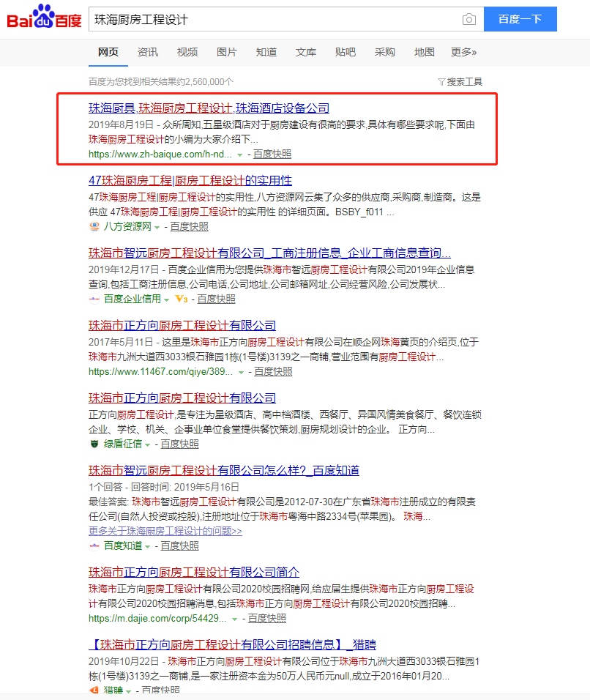Switch to the 视频 tab
The height and width of the screenshot is (700, 590).
[x=187, y=52]
